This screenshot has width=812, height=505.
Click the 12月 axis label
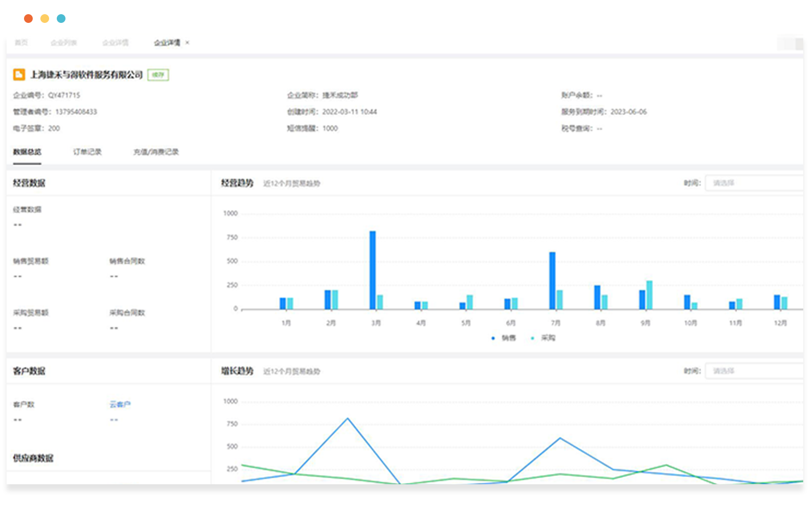click(x=780, y=323)
